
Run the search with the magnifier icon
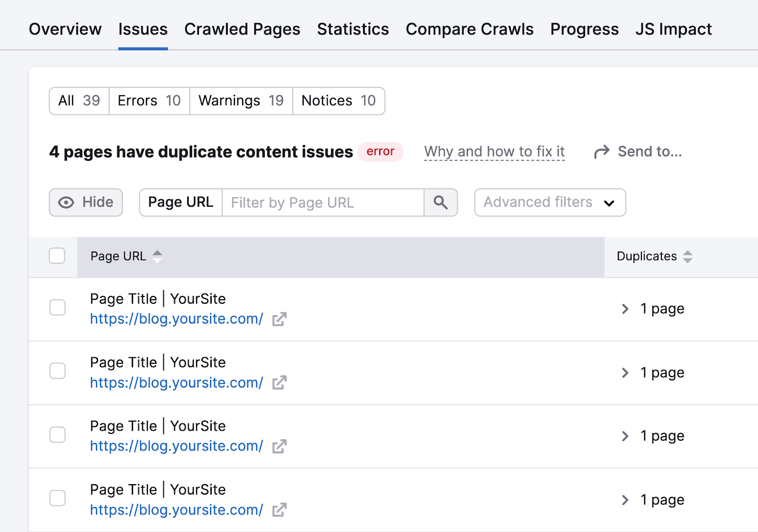point(441,202)
